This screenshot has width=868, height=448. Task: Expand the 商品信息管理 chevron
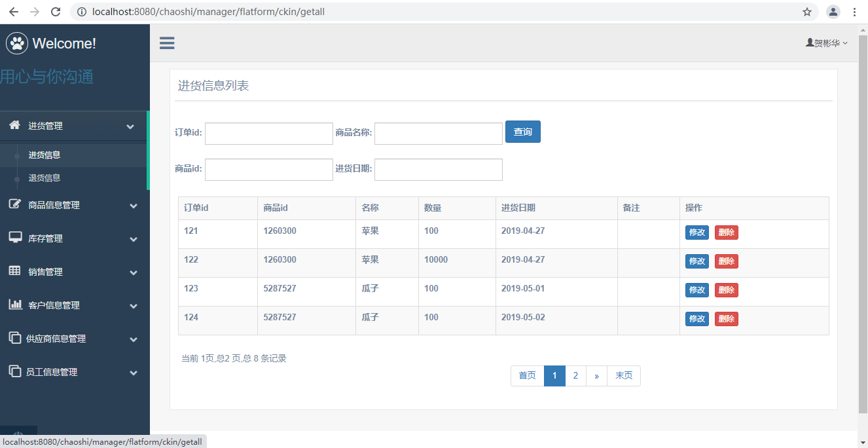[x=134, y=206]
